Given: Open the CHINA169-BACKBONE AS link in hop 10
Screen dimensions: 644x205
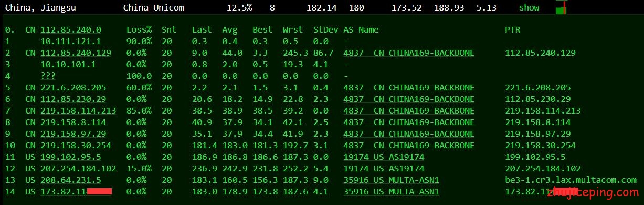Looking at the screenshot, I should [409, 146].
